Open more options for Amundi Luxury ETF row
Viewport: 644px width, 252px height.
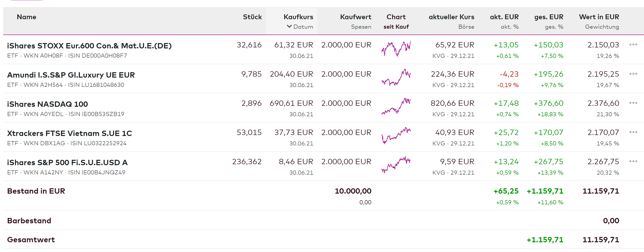(633, 74)
